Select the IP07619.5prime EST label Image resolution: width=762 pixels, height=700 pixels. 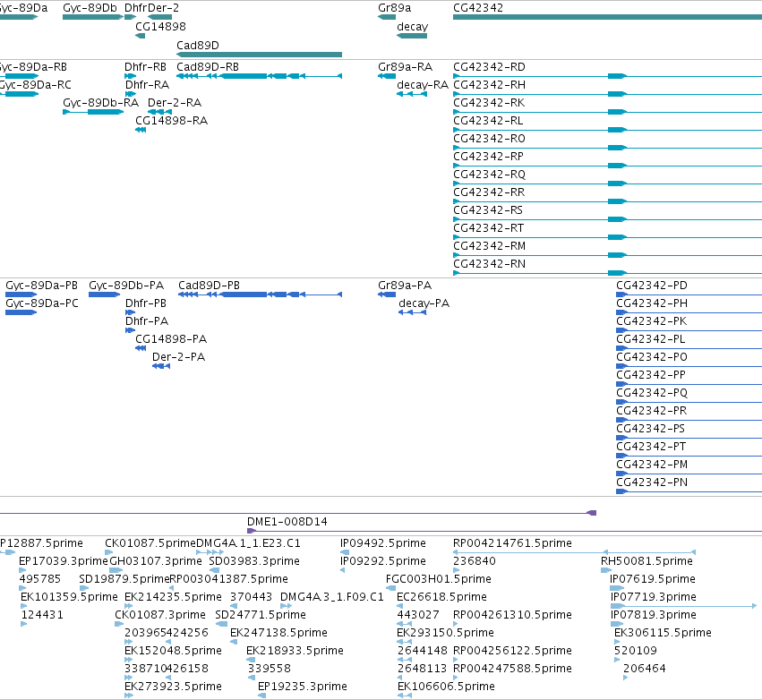[x=653, y=579]
